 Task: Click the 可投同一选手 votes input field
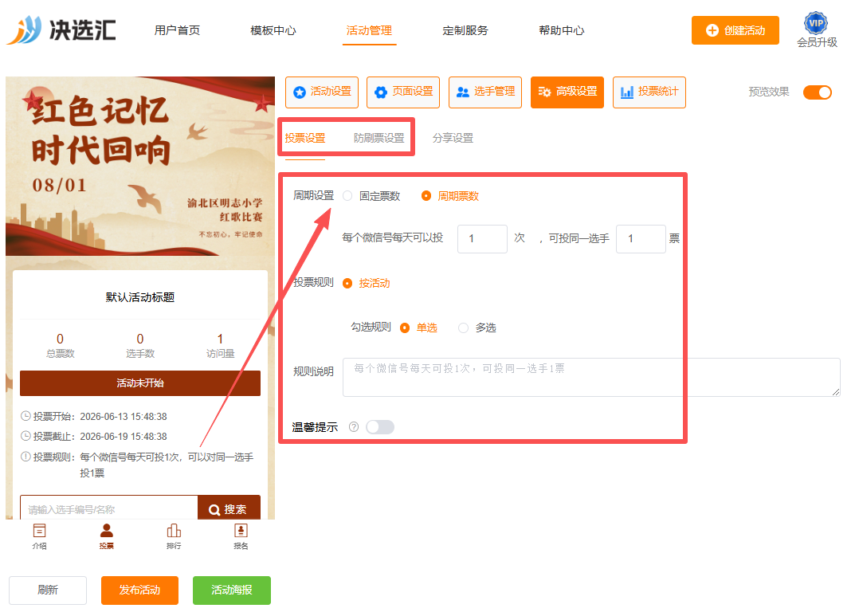[641, 238]
